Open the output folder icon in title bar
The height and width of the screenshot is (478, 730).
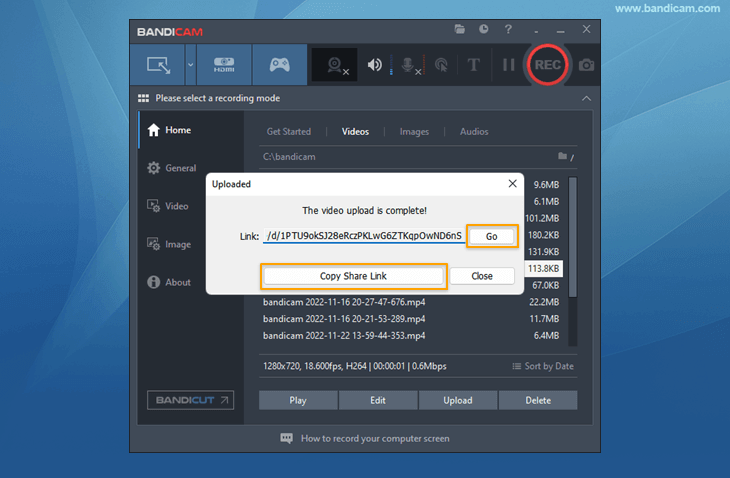click(x=460, y=29)
